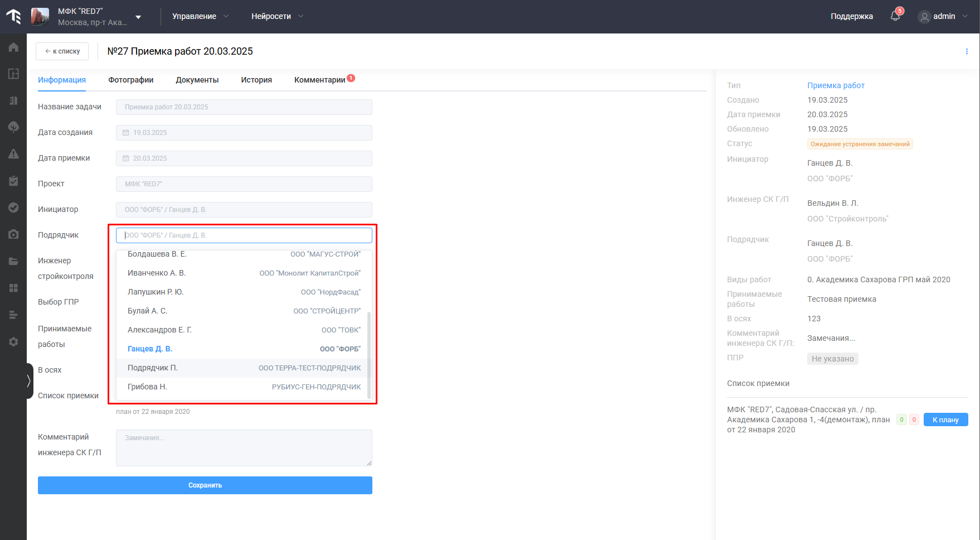Click the Подрядчик search input field

244,235
